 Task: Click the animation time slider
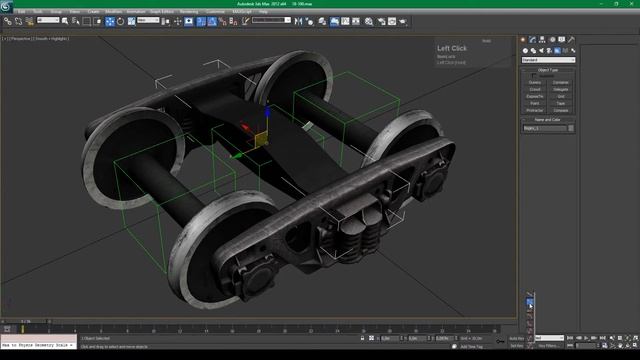pos(26,321)
